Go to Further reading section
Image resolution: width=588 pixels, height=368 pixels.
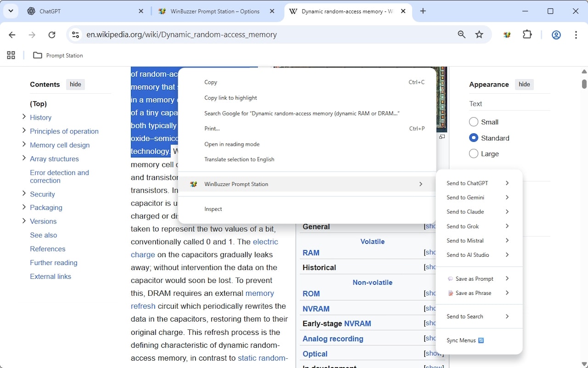pos(53,263)
